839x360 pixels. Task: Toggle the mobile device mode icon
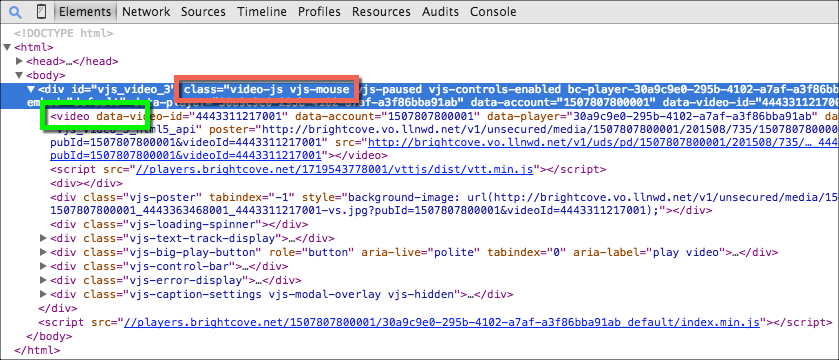[42, 11]
